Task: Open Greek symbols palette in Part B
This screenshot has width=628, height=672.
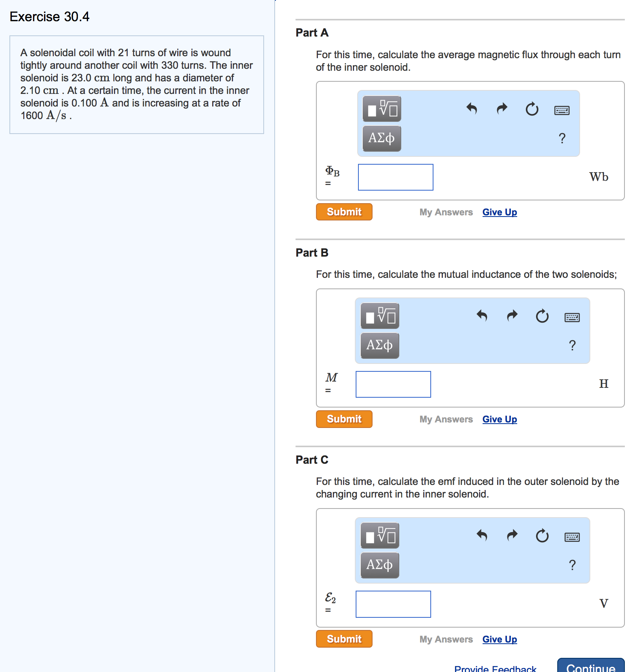Action: [380, 345]
